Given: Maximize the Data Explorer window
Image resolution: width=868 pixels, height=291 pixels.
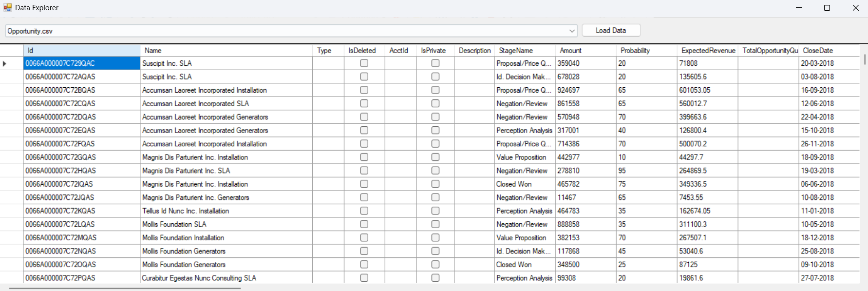Looking at the screenshot, I should click(827, 8).
